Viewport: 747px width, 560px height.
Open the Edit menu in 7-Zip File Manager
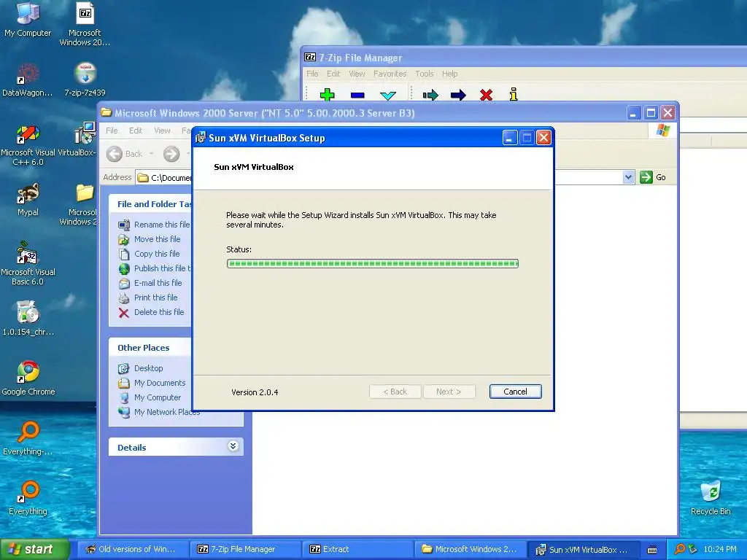pyautogui.click(x=333, y=74)
